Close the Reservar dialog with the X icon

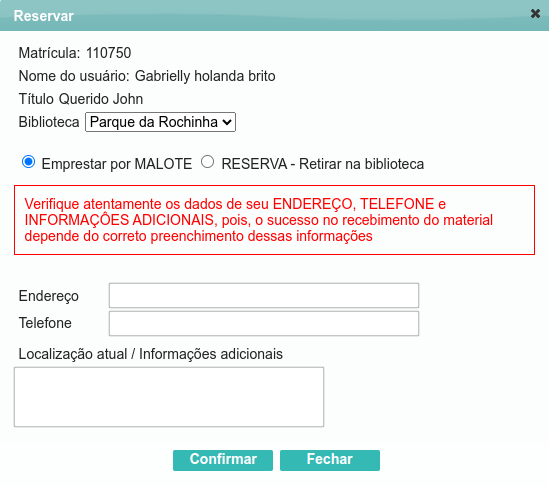point(535,14)
